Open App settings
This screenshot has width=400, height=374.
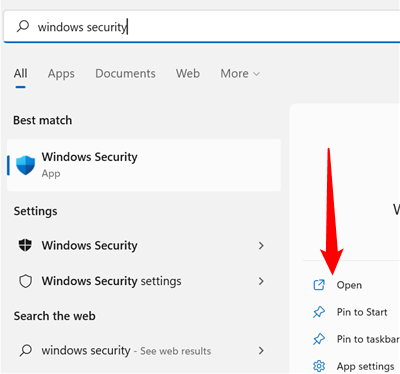[x=365, y=366]
